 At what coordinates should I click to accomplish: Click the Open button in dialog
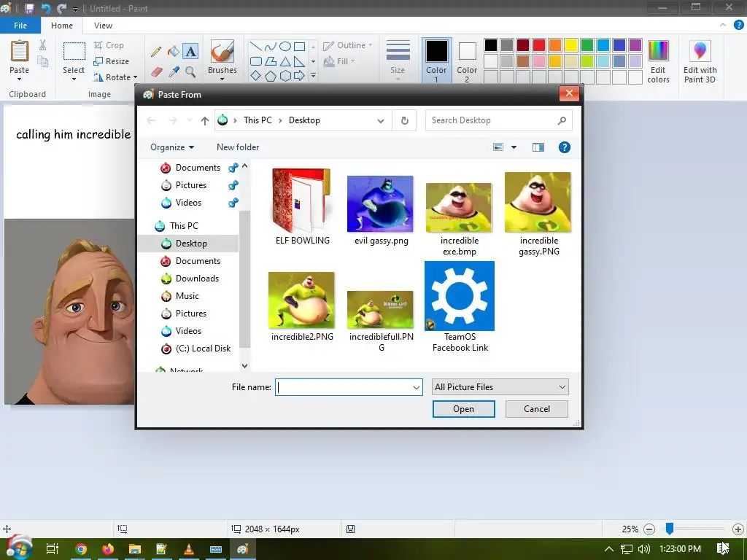pos(463,409)
